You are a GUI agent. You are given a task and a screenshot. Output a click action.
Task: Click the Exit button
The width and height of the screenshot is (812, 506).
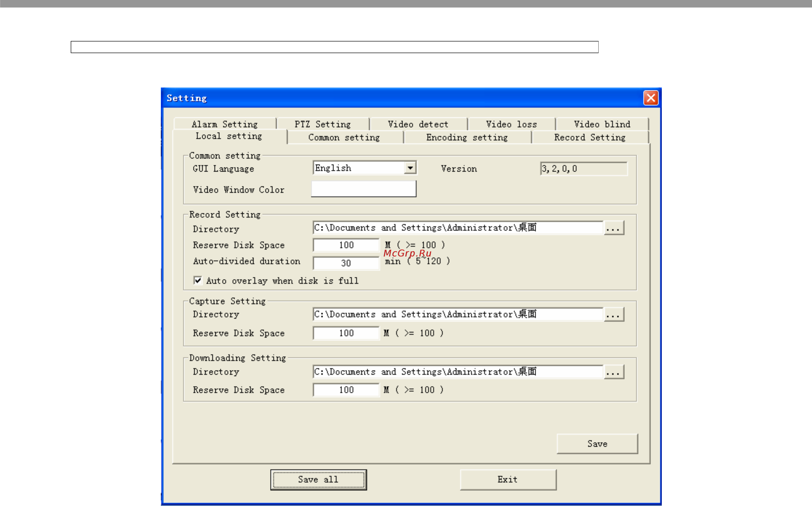coord(508,480)
